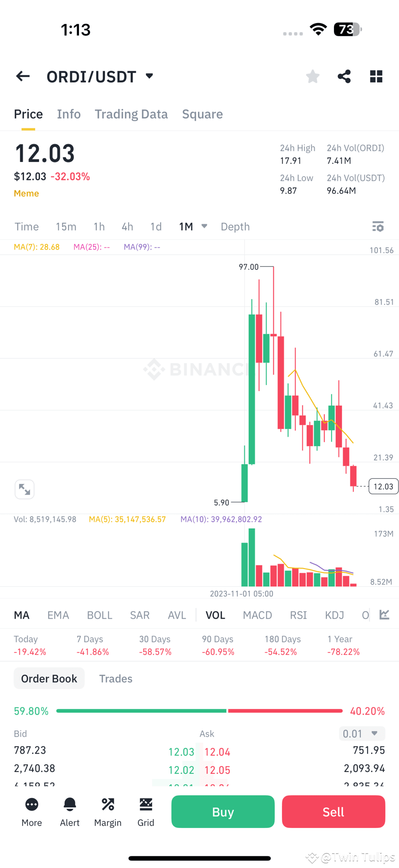
Task: Open chart settings icon beside Depth
Action: 378,227
